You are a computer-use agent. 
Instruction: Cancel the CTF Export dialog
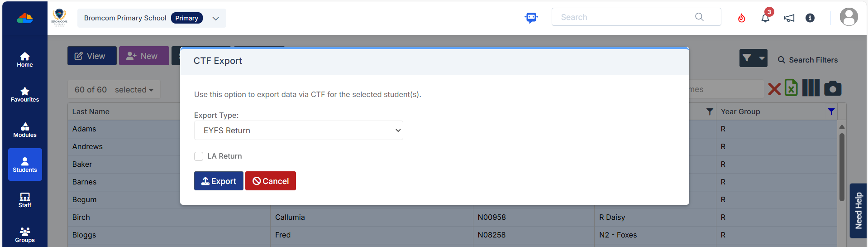[x=271, y=181]
